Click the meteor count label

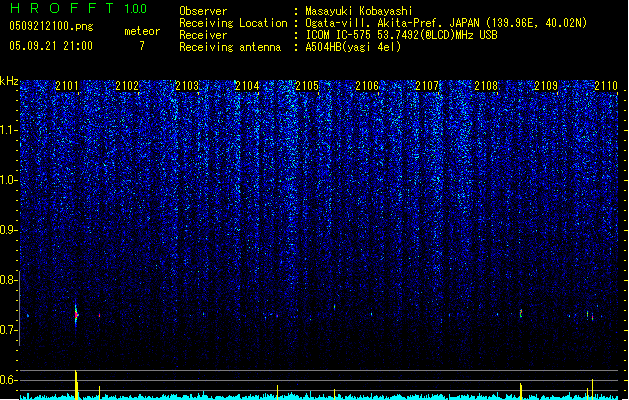142,31
